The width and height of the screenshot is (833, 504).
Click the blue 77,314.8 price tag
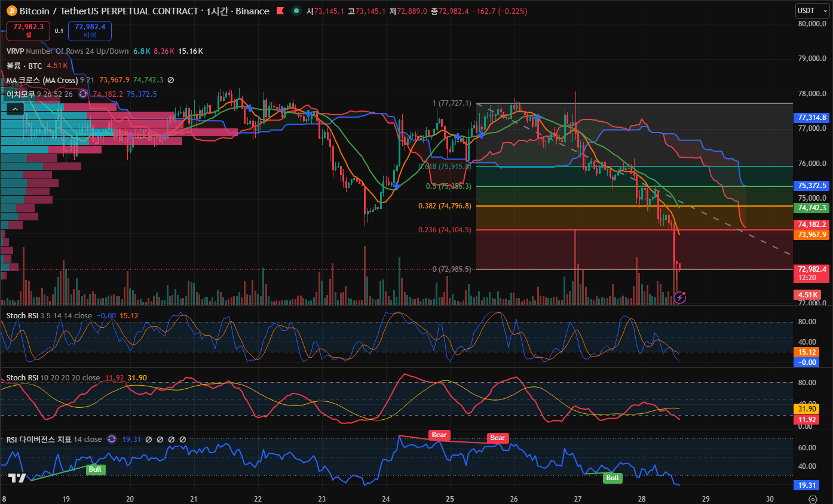pyautogui.click(x=811, y=118)
